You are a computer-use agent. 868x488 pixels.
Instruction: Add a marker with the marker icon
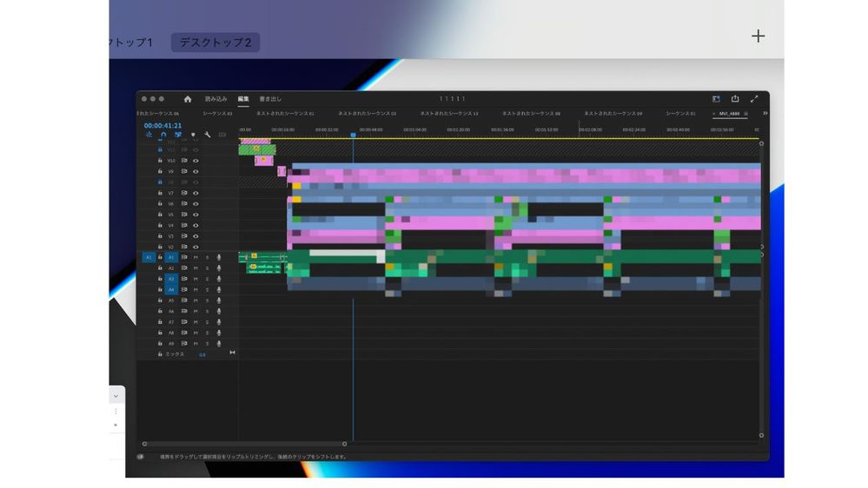pos(193,135)
